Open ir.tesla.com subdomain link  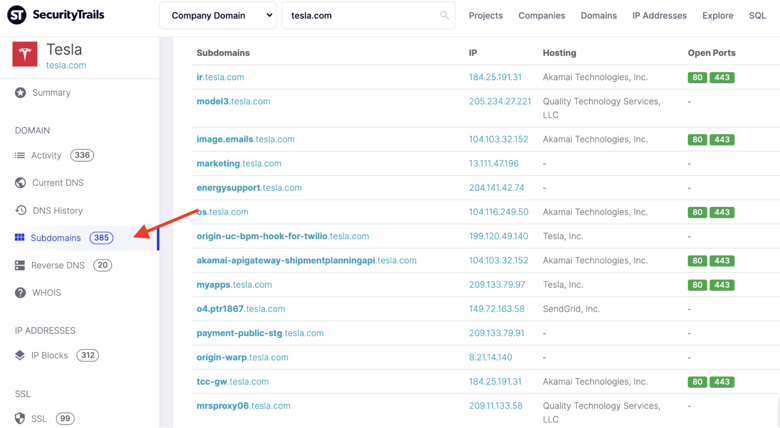(x=220, y=77)
